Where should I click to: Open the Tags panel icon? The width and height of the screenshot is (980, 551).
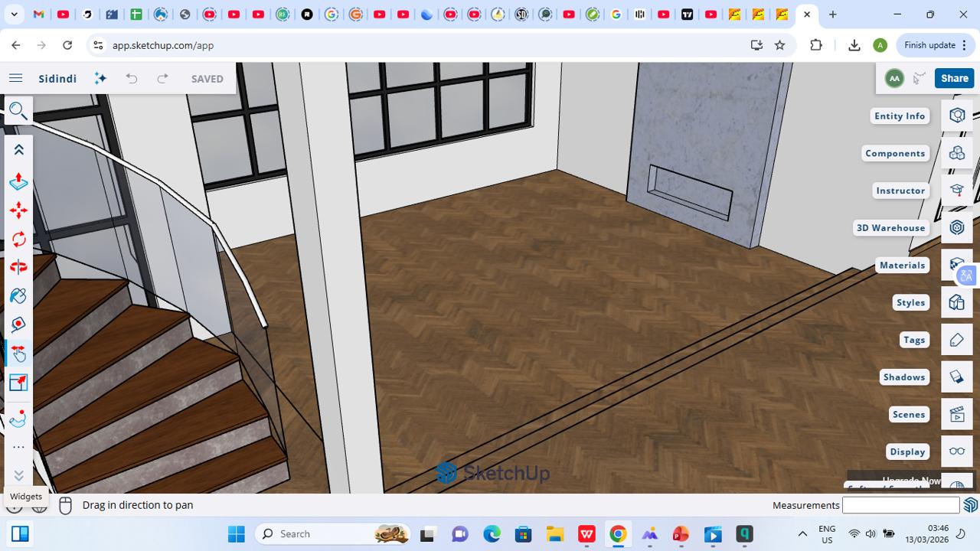point(956,340)
